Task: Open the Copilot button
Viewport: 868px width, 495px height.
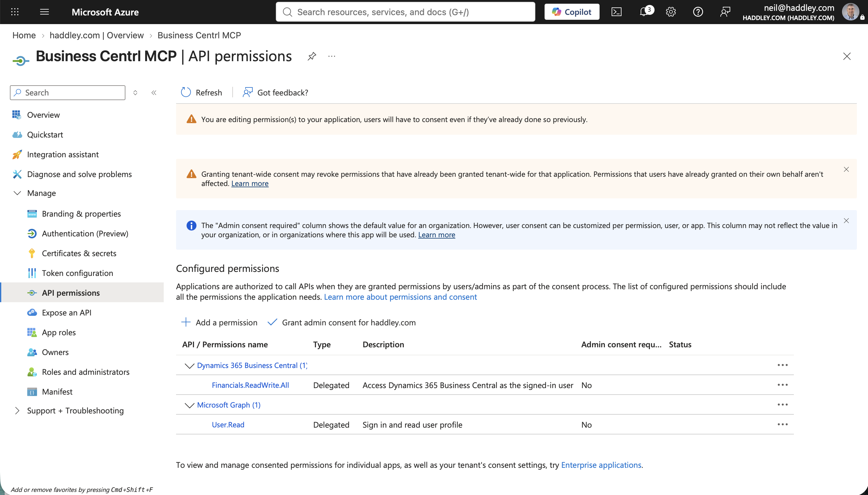Action: coord(572,12)
